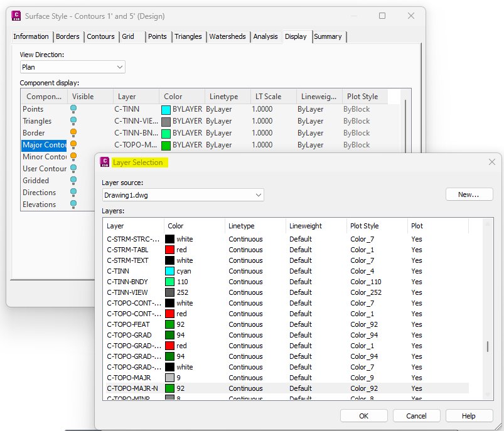Click the layers list vertical scrollbar
The height and width of the screenshot is (431, 504).
(486, 345)
